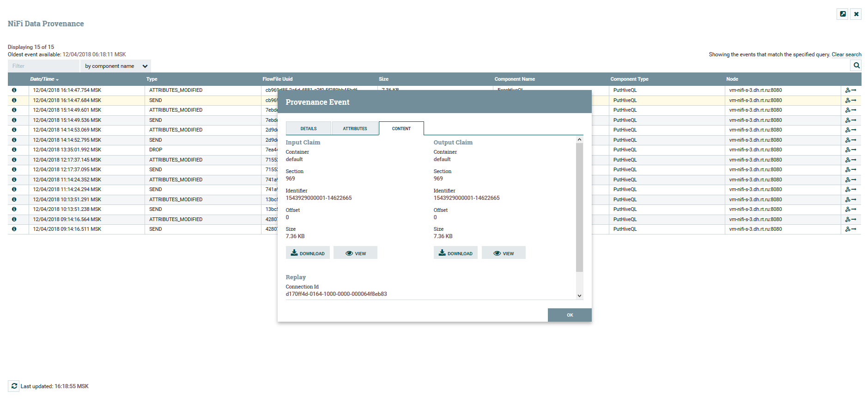Screen dimensions: 868x402
Task: Click the search magnifier icon
Action: point(856,66)
